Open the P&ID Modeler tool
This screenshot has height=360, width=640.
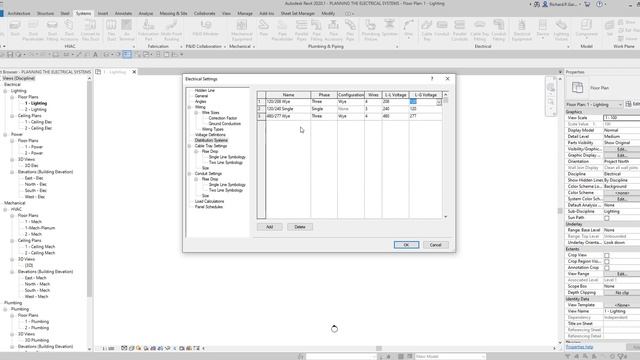(206, 29)
